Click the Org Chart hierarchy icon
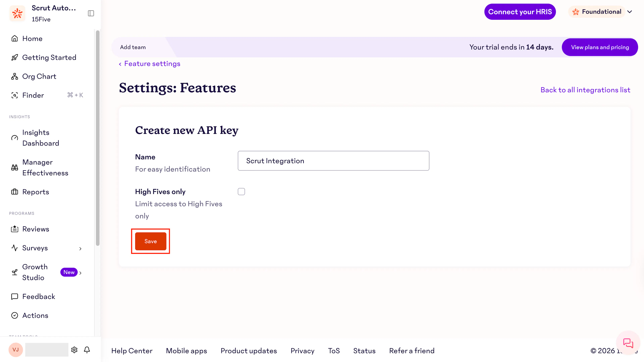Viewport: 644px width, 362px height. click(x=14, y=76)
